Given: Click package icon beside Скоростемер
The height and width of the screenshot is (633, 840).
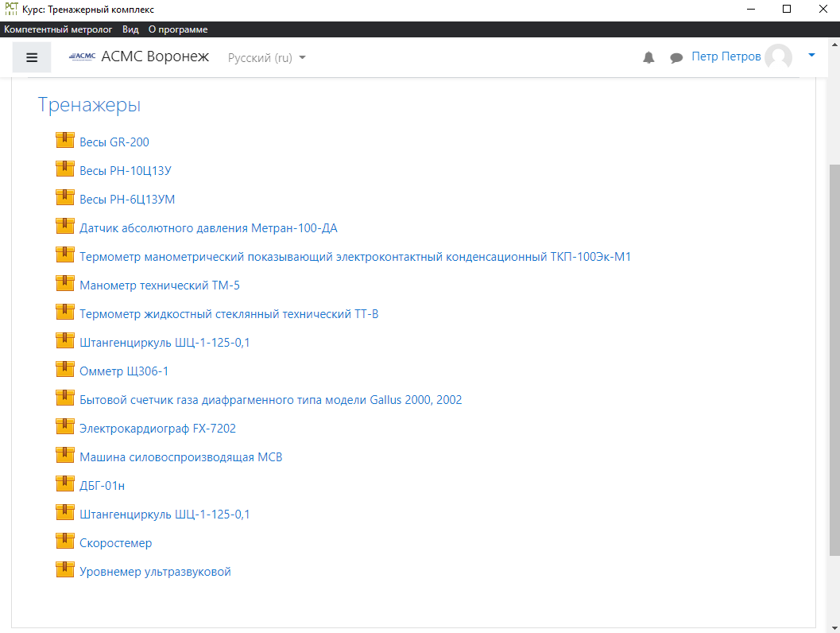Looking at the screenshot, I should pos(64,542).
